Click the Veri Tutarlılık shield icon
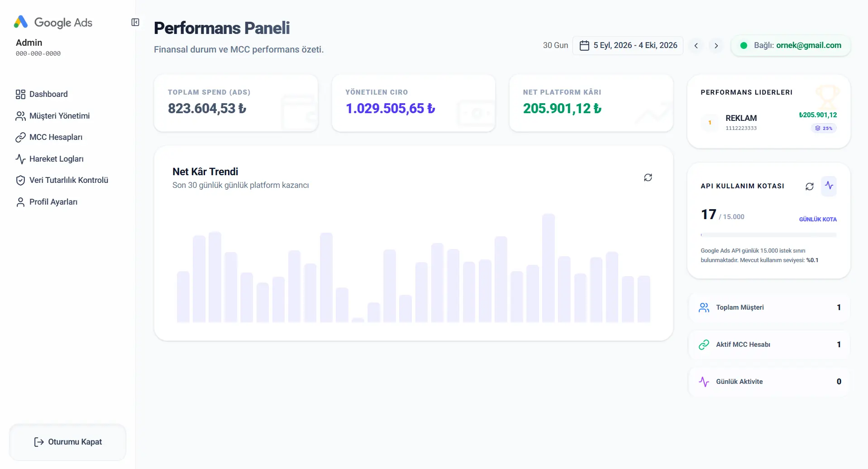868x469 pixels. click(20, 180)
